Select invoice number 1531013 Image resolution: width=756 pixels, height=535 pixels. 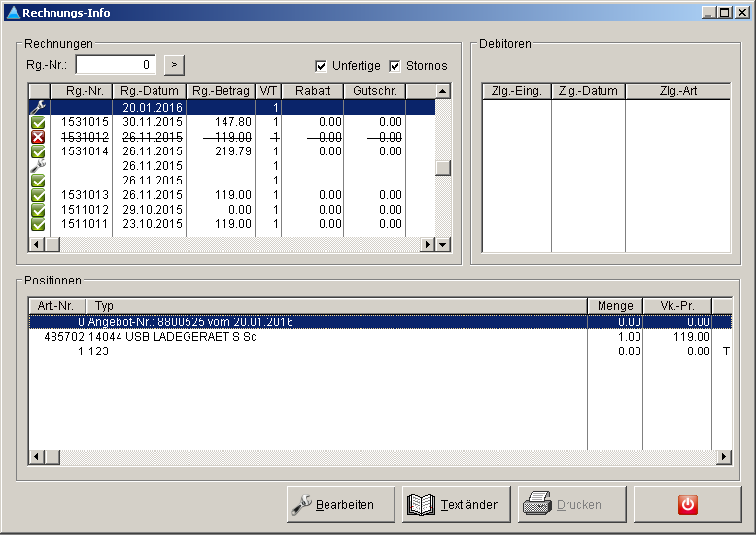pyautogui.click(x=85, y=195)
